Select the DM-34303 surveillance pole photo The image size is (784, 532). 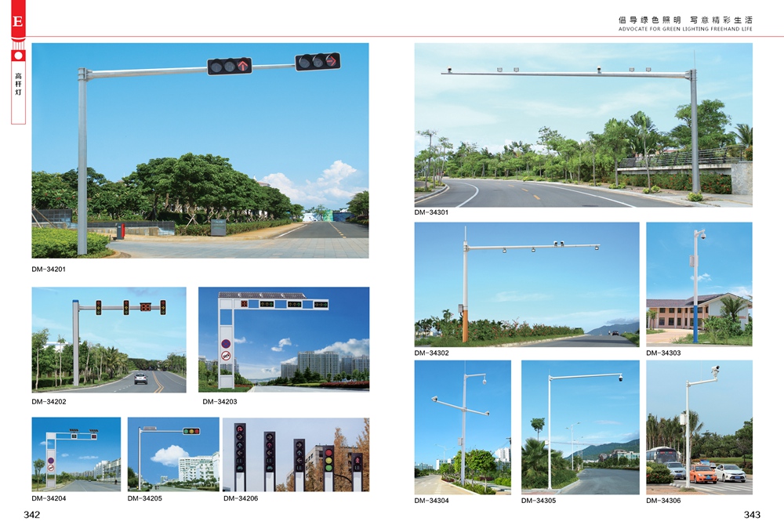point(699,284)
